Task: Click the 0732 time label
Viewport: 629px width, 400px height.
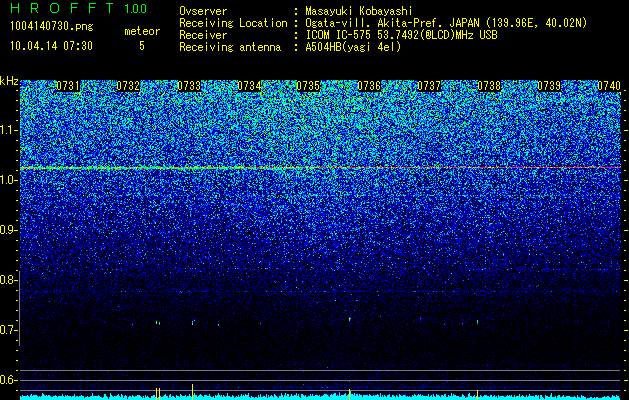Action: [128, 86]
